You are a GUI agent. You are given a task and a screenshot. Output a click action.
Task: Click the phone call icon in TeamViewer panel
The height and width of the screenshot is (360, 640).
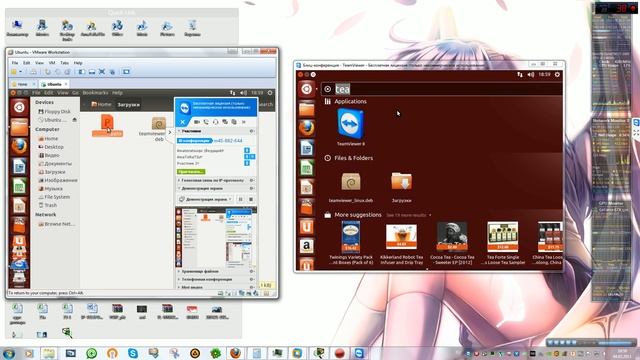coord(206,122)
